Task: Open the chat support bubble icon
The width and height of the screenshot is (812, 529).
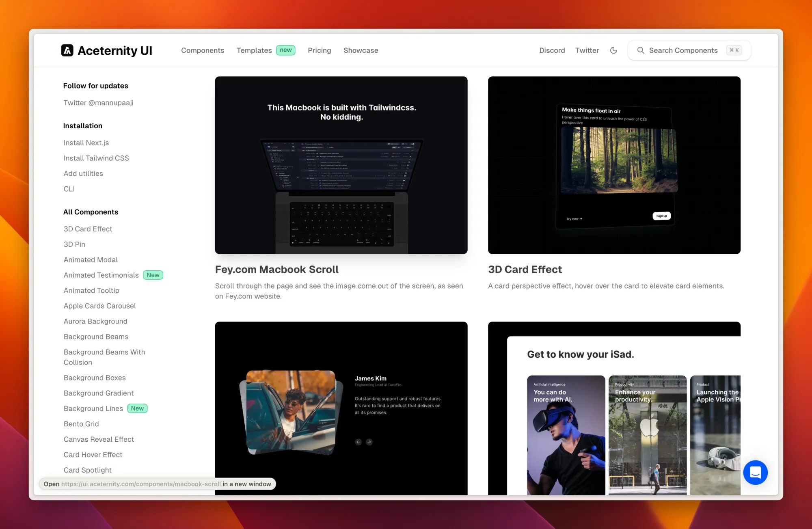Action: click(x=755, y=472)
